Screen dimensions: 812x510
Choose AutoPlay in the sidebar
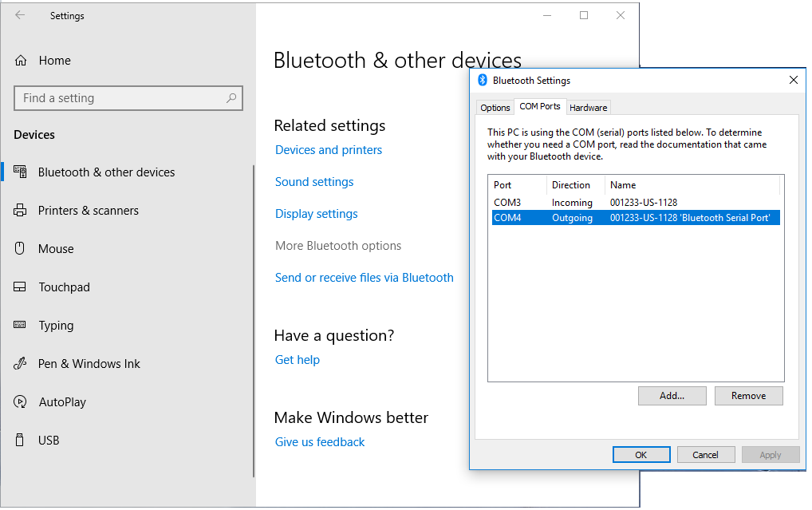62,402
